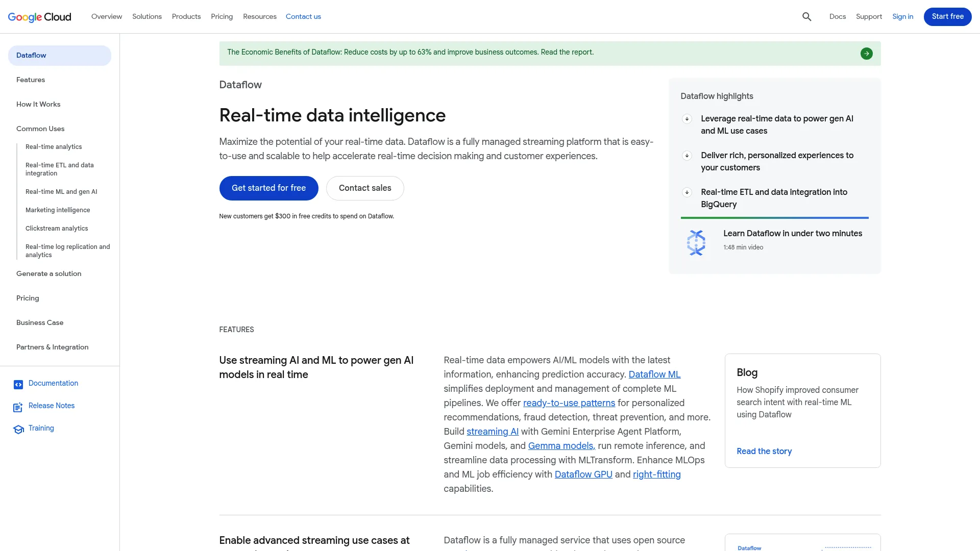The image size is (980, 551).
Task: Open Real-time log replication and analytics
Action: tap(68, 251)
